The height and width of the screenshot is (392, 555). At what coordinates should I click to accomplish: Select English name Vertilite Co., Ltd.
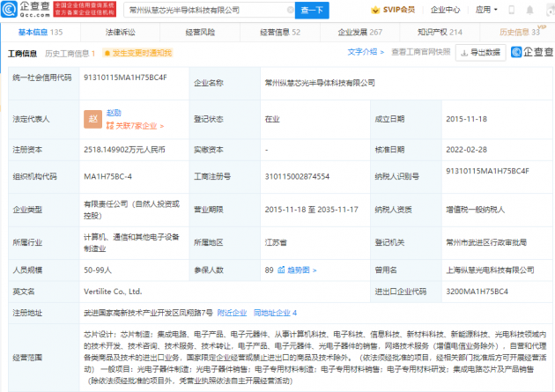pyautogui.click(x=113, y=292)
